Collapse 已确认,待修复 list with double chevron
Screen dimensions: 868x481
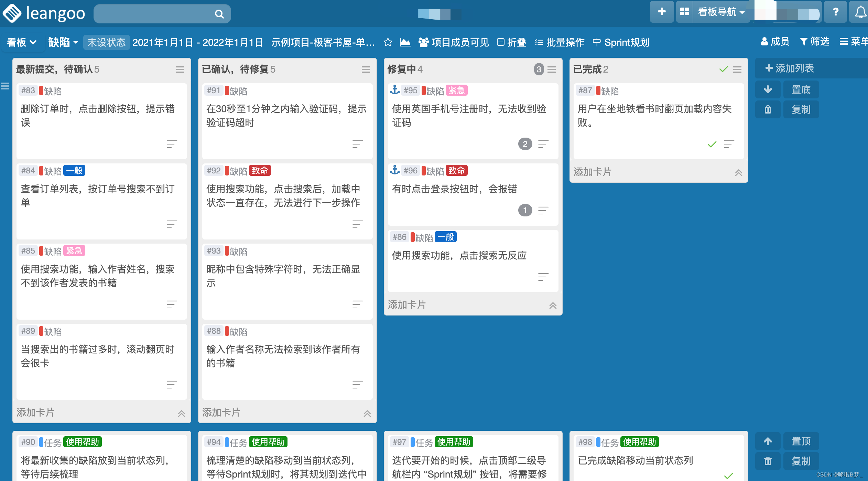coord(367,413)
